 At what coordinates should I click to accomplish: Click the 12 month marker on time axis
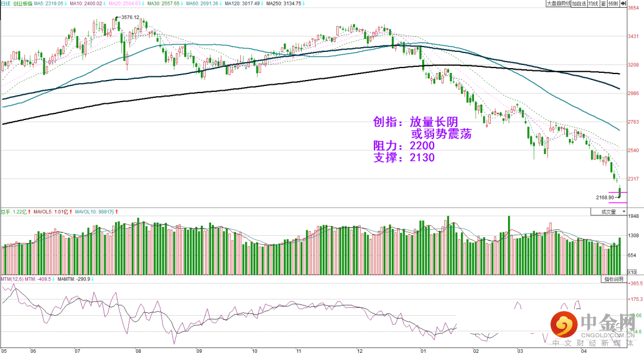[x=360, y=351]
